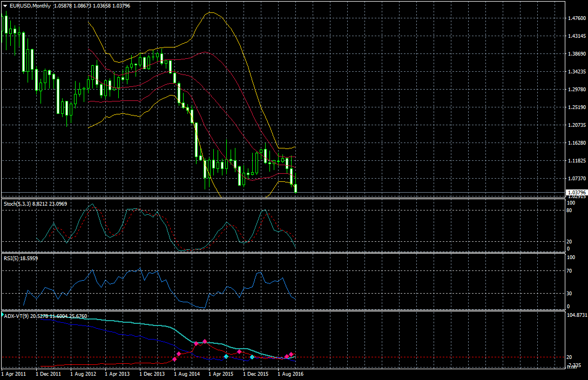Click the 104.8731 value on ADX scale
Screen dimensions: 588x380
[x=576, y=314]
